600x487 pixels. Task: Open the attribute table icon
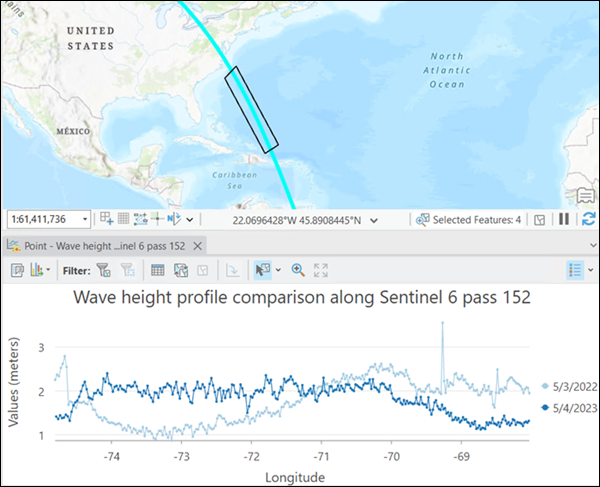(157, 270)
